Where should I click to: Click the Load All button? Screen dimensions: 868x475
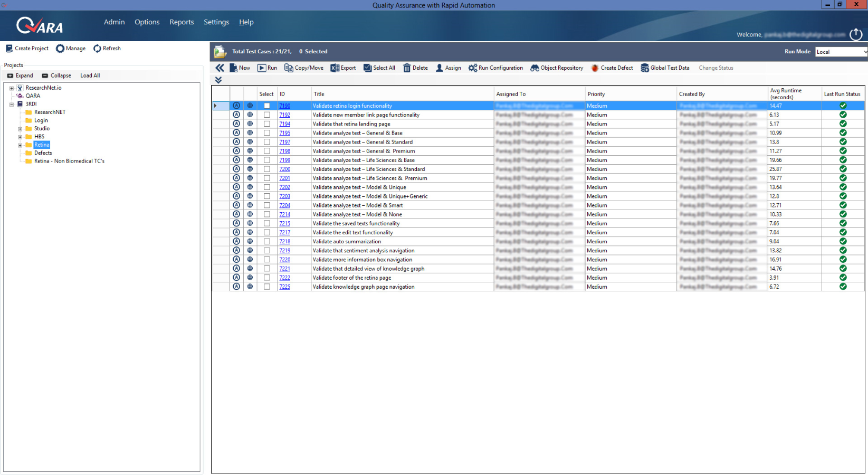[90, 76]
